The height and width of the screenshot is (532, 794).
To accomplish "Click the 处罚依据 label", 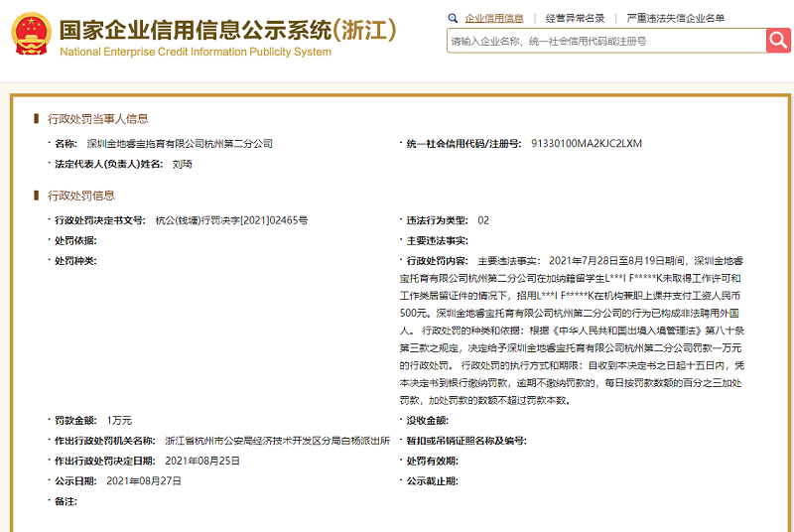I will (75, 240).
